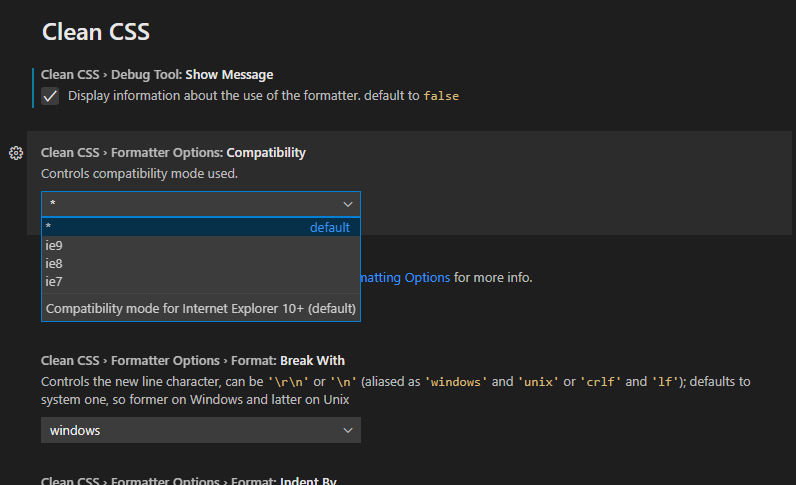Image resolution: width=796 pixels, height=485 pixels.
Task: Click the 'Controls the new line character' description
Action: [395, 391]
